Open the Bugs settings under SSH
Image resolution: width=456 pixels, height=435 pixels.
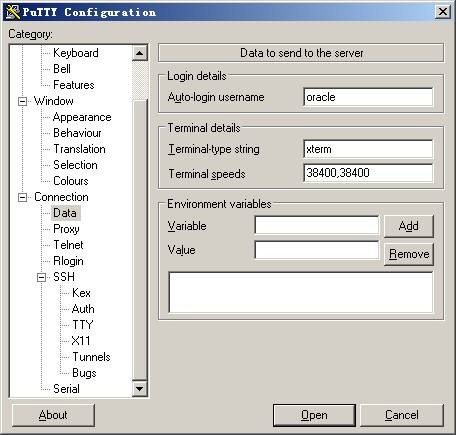coord(84,373)
